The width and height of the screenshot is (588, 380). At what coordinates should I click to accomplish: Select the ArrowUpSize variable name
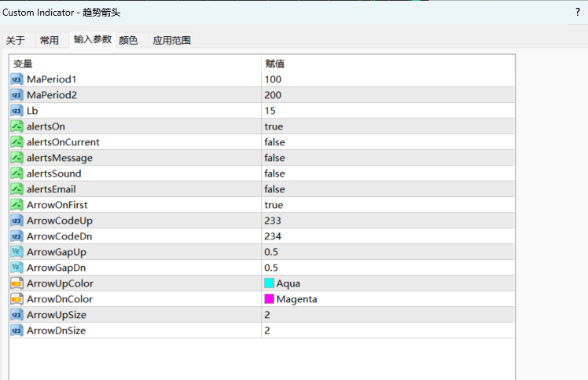[57, 316]
